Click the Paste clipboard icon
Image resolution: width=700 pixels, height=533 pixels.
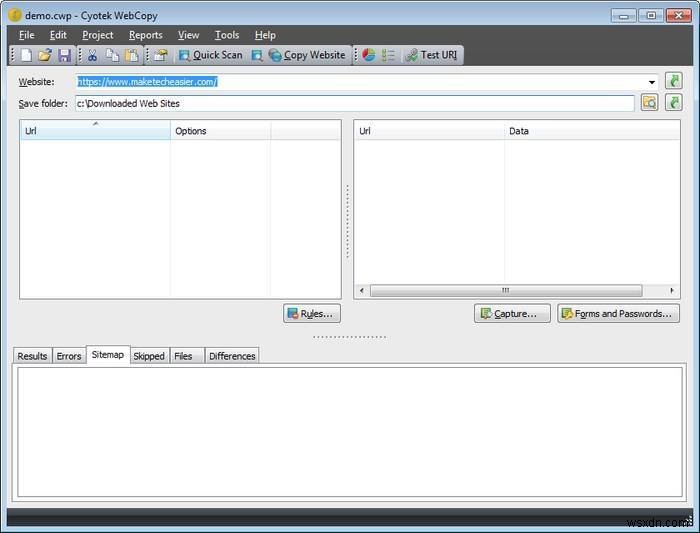132,55
